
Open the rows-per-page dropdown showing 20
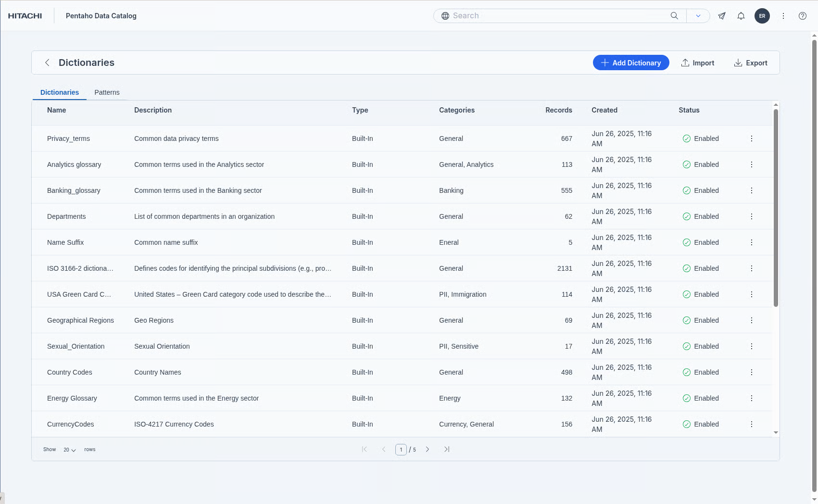(x=70, y=450)
